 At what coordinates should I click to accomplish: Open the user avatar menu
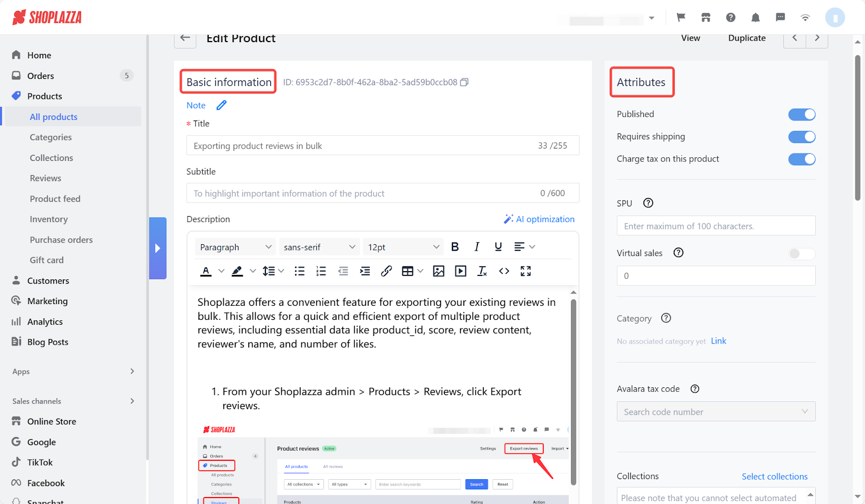[x=835, y=17]
